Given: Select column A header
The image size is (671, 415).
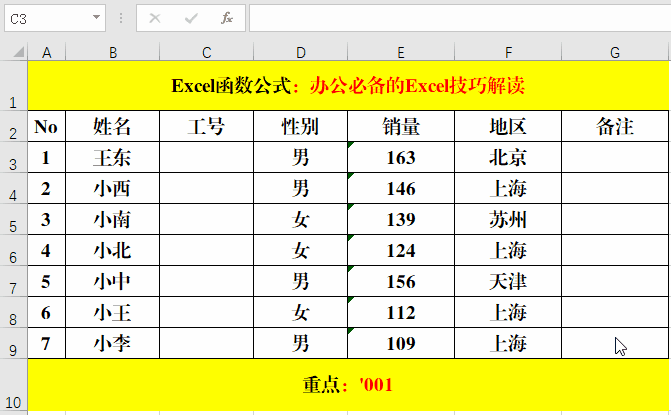Looking at the screenshot, I should (x=47, y=53).
